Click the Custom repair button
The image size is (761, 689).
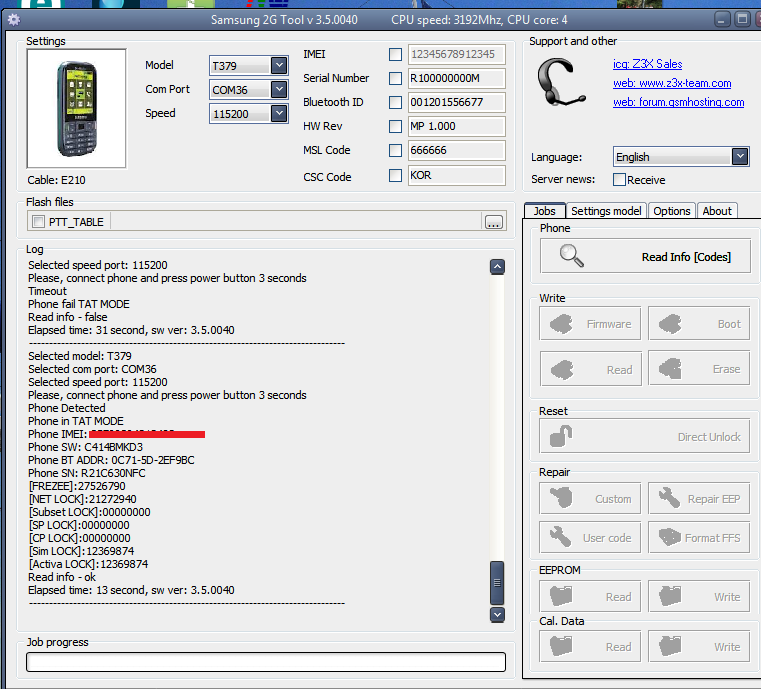click(590, 498)
